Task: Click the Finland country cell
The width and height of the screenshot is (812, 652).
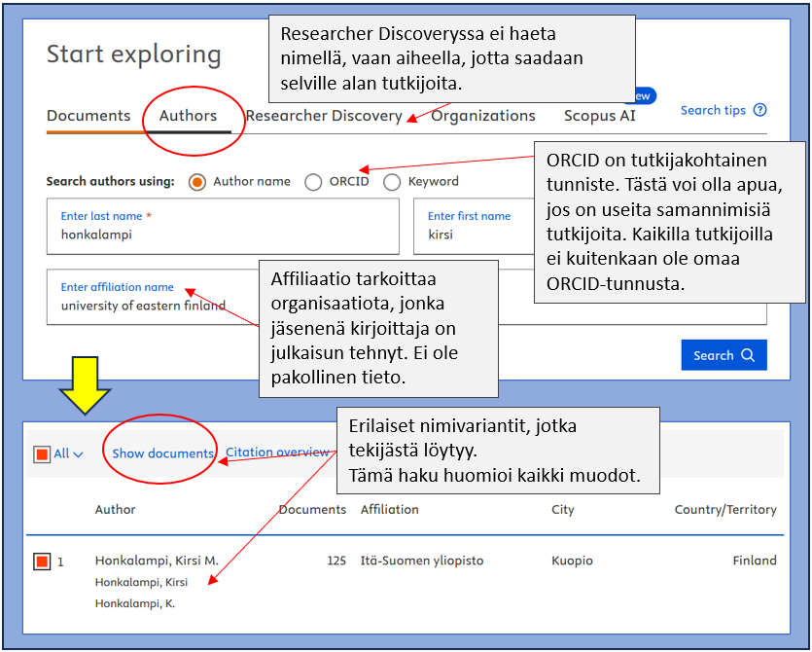Action: tap(755, 561)
